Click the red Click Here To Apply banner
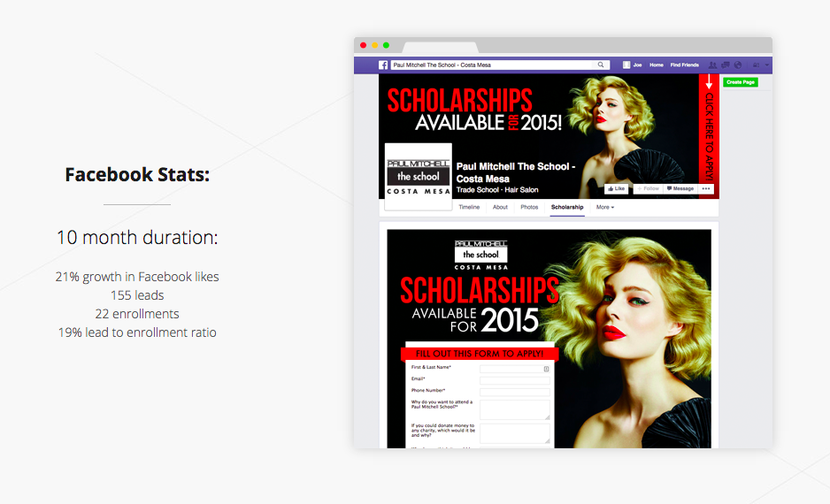The height and width of the screenshot is (504, 830). click(709, 136)
